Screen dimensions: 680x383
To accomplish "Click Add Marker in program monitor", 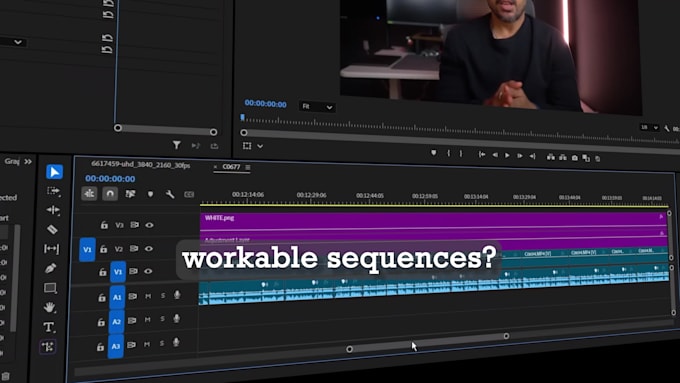I will (x=433, y=153).
